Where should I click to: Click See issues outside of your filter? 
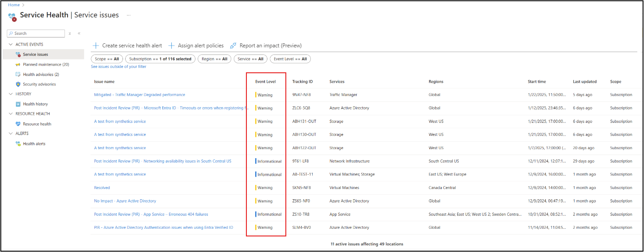119,67
